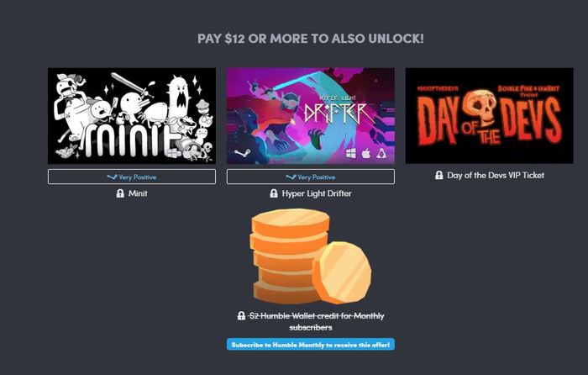This screenshot has width=588, height=375.
Task: Click Subscribe to Humble Monthly button
Action: click(x=311, y=345)
